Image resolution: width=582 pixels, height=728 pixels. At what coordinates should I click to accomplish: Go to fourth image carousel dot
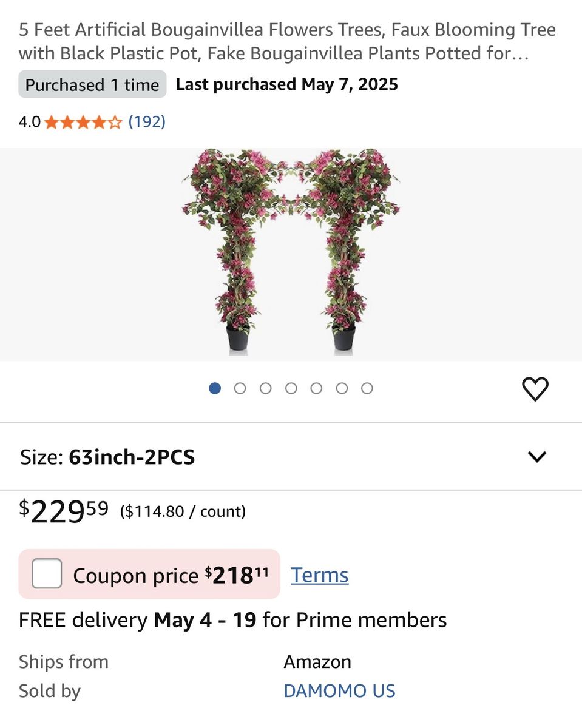coord(291,388)
